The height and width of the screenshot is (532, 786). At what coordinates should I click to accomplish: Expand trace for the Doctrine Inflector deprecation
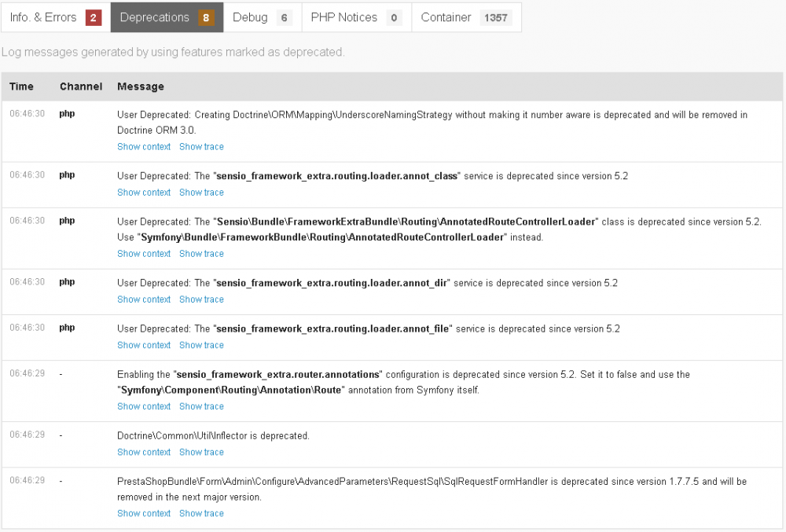[x=201, y=452]
